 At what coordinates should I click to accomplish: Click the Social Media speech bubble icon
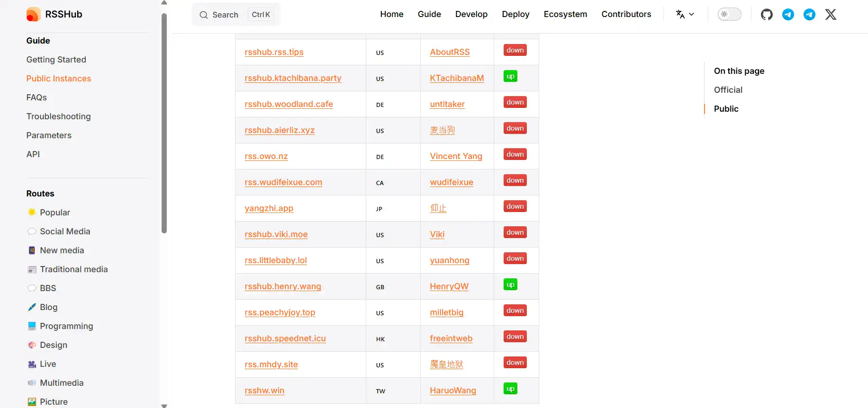click(x=32, y=231)
